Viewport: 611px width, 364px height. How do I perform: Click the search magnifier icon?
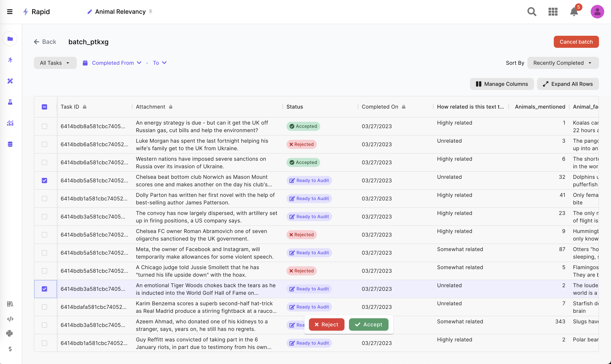point(532,11)
